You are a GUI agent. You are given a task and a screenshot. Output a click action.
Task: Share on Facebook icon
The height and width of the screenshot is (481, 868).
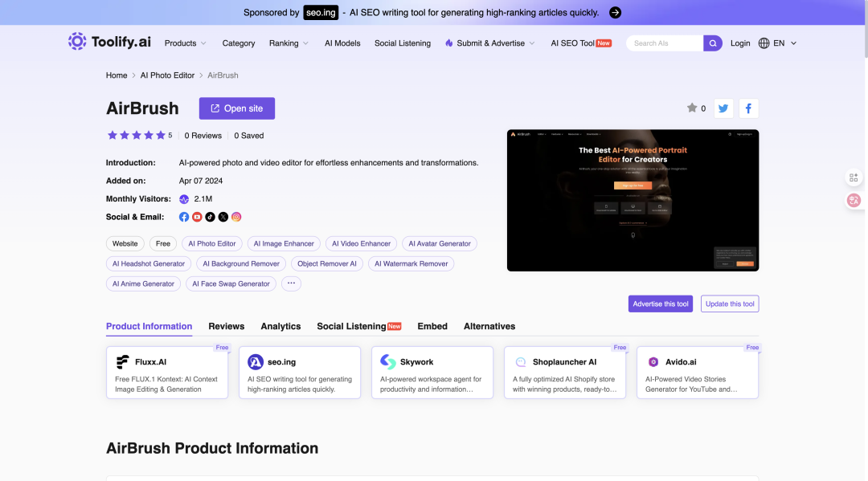(x=748, y=108)
